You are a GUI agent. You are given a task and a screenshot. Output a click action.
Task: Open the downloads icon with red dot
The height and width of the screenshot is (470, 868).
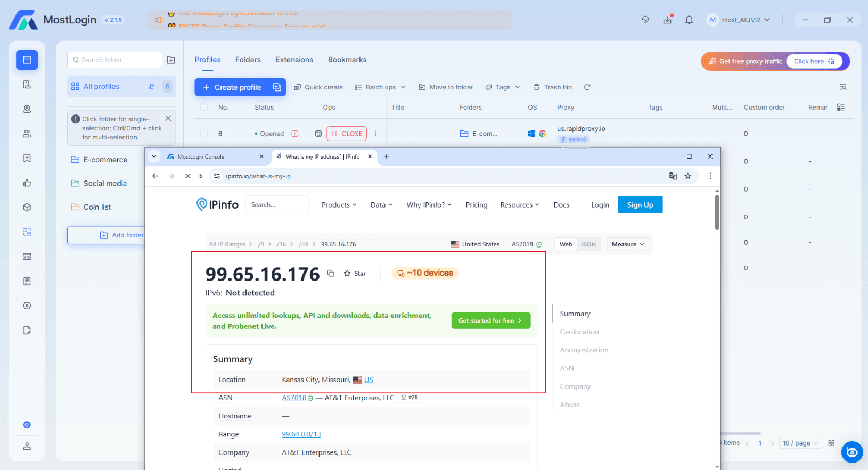pyautogui.click(x=667, y=20)
